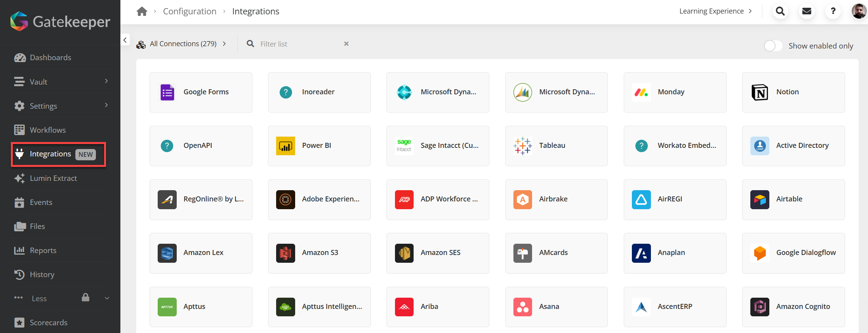Expand the Vault menu chevron
The height and width of the screenshot is (333, 868).
tap(106, 81)
